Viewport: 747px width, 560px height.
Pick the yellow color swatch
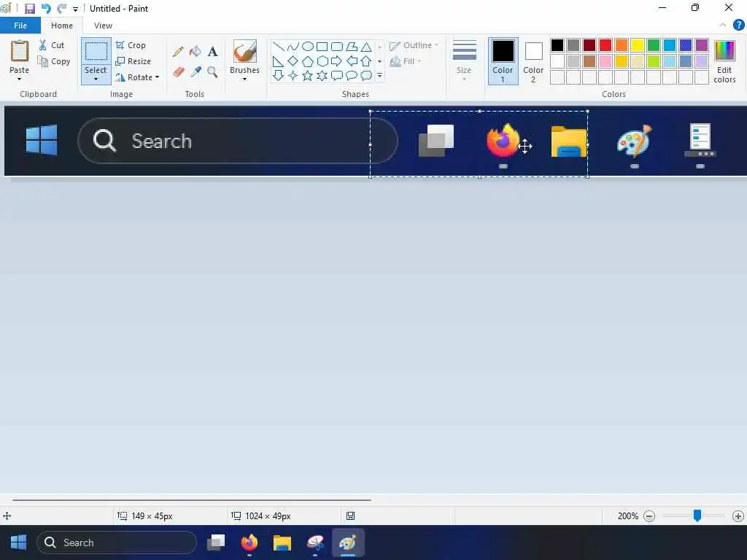[638, 45]
